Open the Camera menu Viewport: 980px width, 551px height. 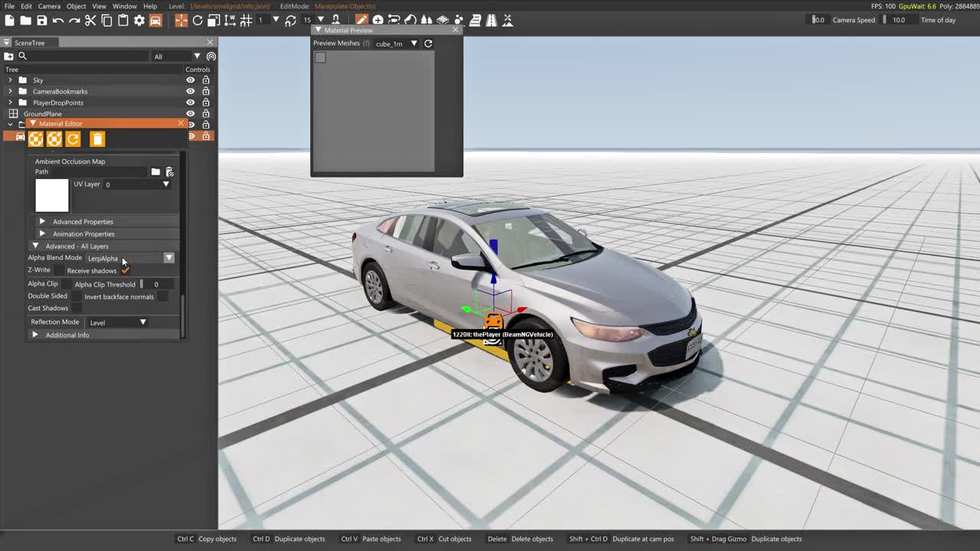point(49,6)
